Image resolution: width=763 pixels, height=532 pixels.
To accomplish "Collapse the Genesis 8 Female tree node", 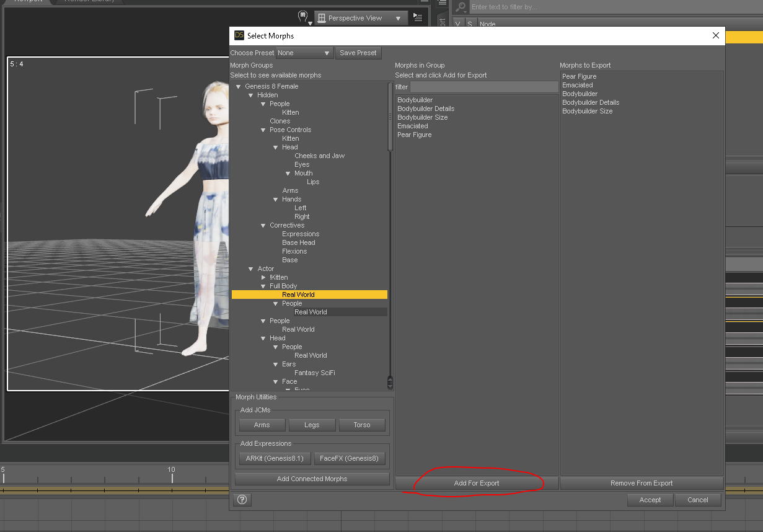I will (x=239, y=87).
